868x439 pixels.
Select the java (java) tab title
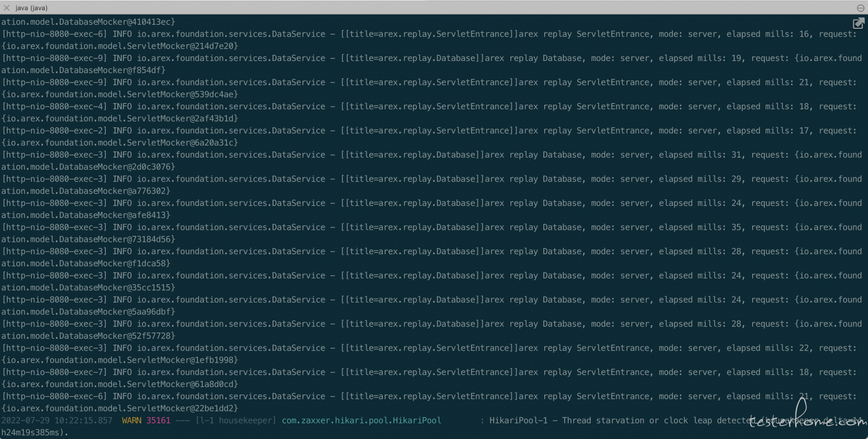click(31, 8)
